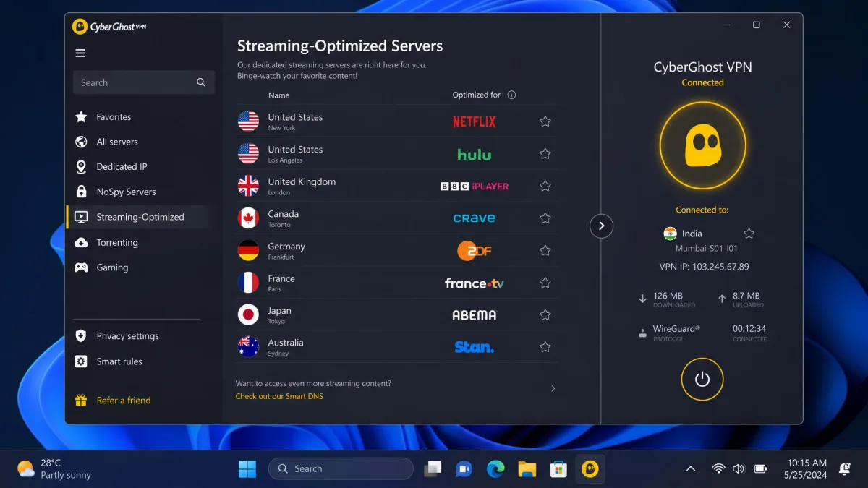This screenshot has height=488, width=868.
Task: Click the Name column header
Action: (278, 95)
